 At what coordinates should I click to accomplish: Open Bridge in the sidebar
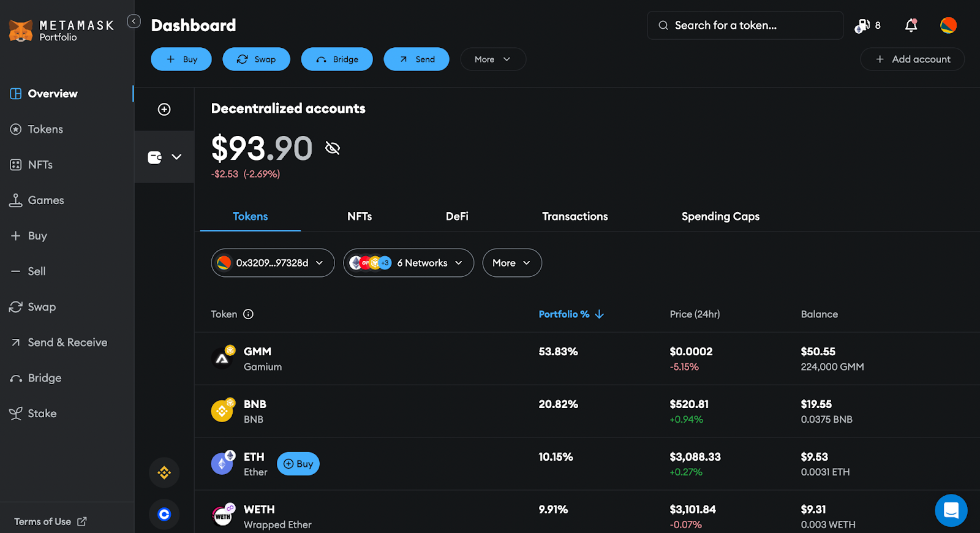[45, 378]
